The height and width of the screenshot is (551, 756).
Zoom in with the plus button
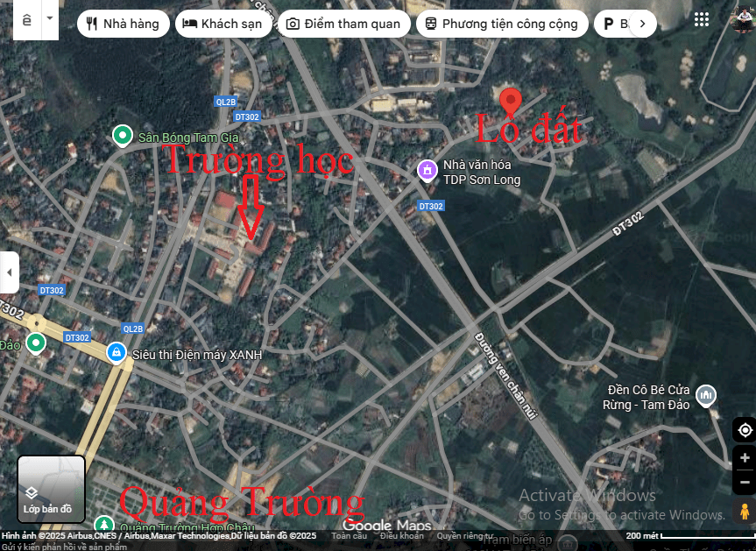pyautogui.click(x=745, y=458)
